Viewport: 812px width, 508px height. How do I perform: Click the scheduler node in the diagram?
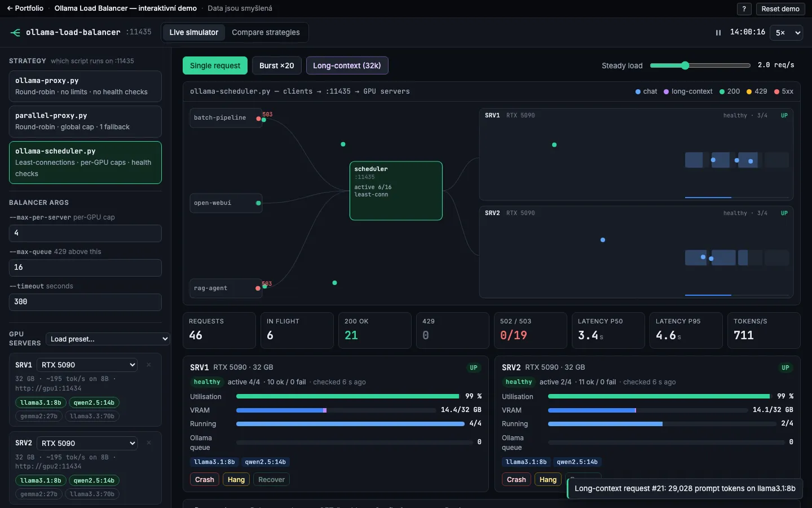tap(396, 191)
